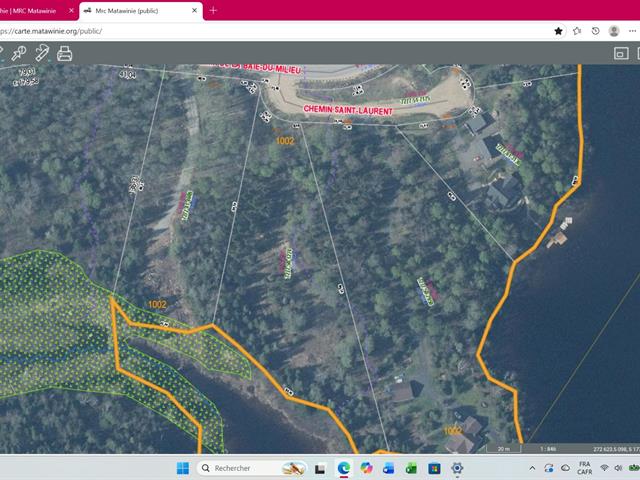Select the identify info pointer tool
This screenshot has width=640, height=480.
point(19,53)
